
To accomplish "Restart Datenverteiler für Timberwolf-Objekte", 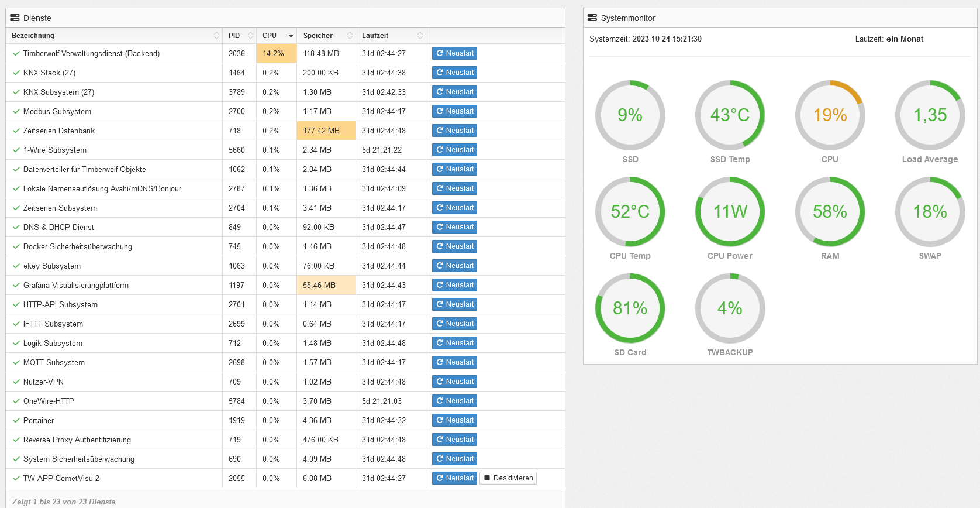I will click(x=454, y=169).
